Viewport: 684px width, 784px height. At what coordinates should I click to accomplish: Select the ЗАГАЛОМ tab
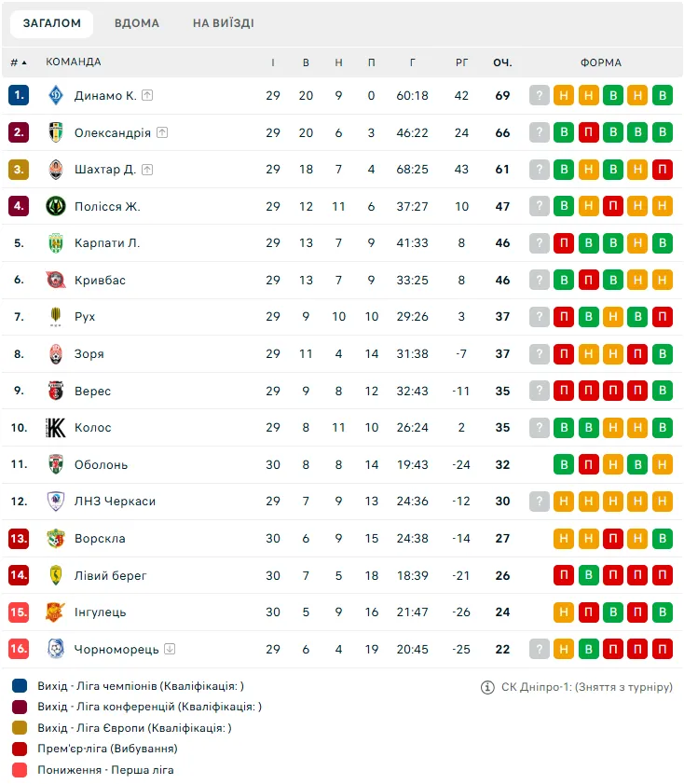click(52, 23)
